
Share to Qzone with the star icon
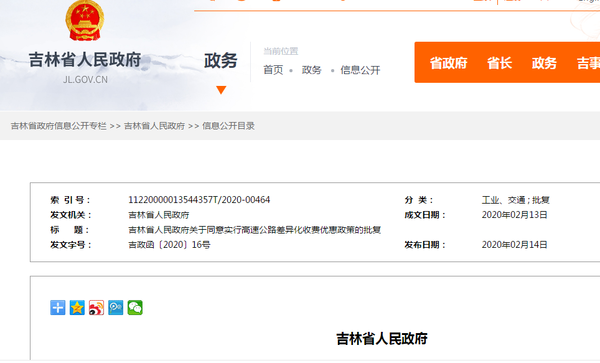click(x=77, y=308)
